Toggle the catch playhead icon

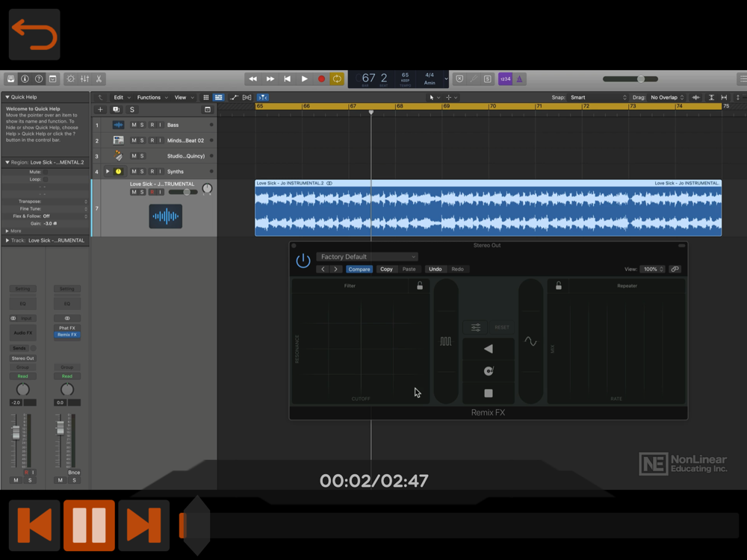coord(262,97)
